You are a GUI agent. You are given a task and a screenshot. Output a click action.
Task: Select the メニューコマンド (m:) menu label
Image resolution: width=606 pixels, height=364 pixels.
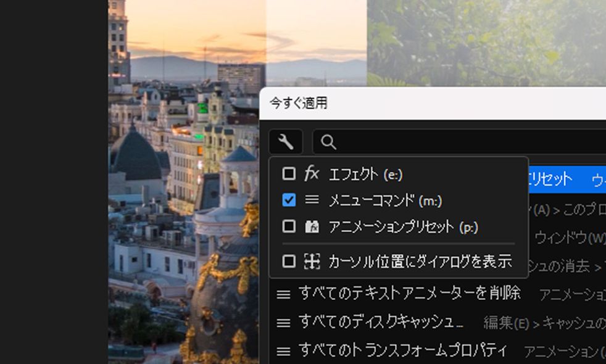385,201
